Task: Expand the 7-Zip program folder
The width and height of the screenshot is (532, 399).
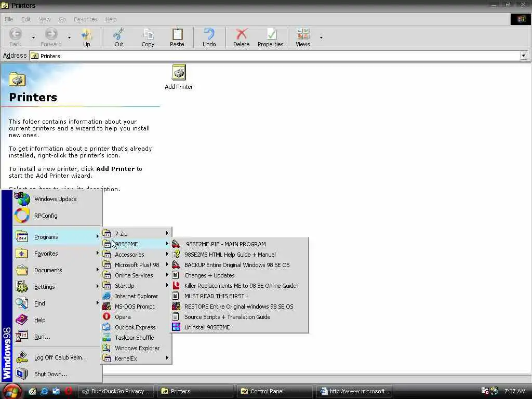Action: pyautogui.click(x=137, y=233)
